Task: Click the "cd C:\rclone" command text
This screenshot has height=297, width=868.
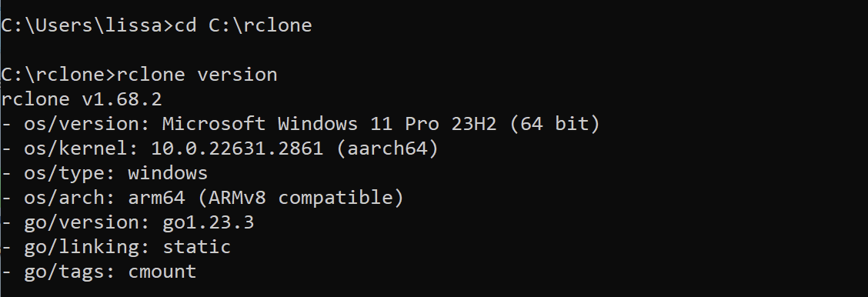Action: tap(243, 25)
